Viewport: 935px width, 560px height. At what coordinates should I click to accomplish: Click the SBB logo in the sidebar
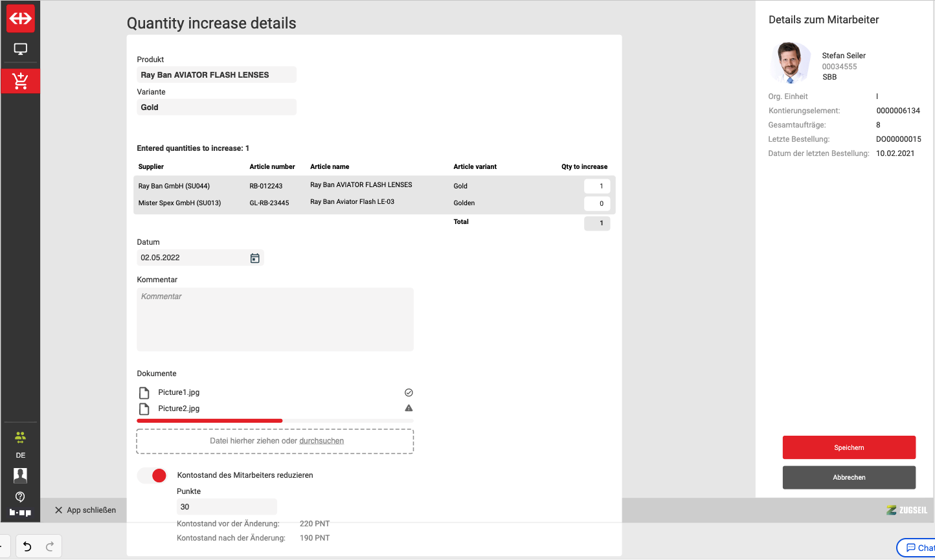pyautogui.click(x=20, y=19)
